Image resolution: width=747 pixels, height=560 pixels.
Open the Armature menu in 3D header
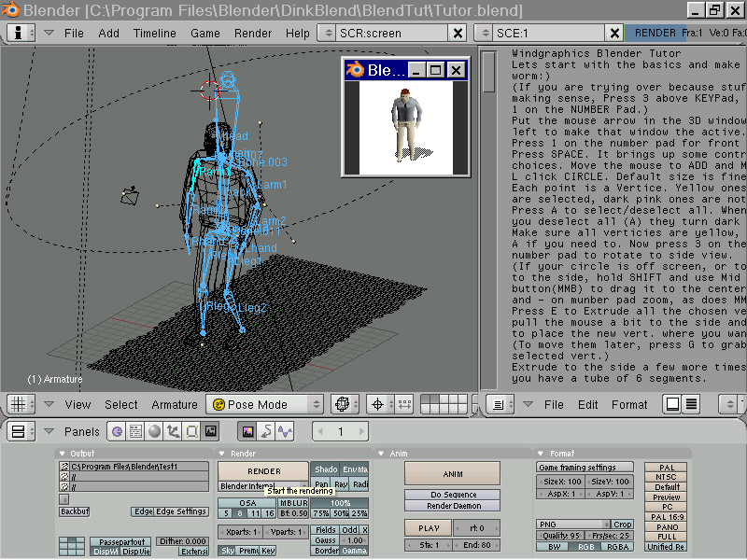pyautogui.click(x=175, y=405)
